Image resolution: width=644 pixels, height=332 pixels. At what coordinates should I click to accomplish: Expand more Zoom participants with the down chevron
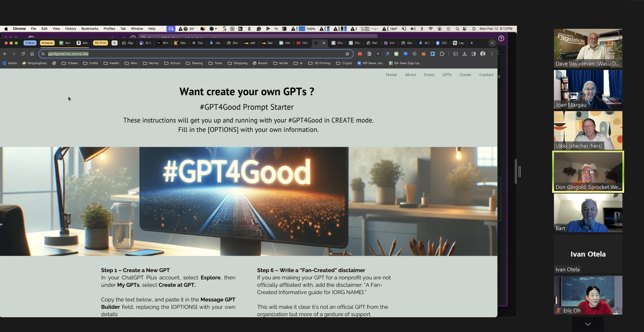pyautogui.click(x=588, y=324)
